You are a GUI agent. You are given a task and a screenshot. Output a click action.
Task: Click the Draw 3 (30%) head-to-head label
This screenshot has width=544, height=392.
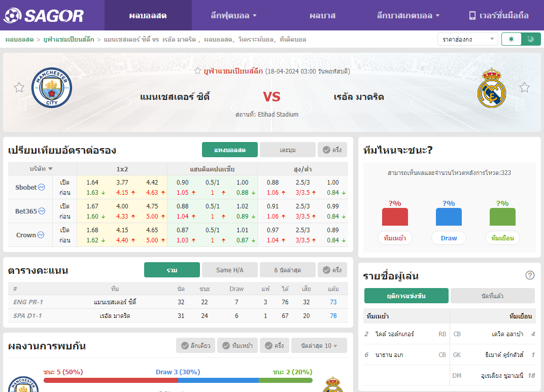(x=178, y=372)
